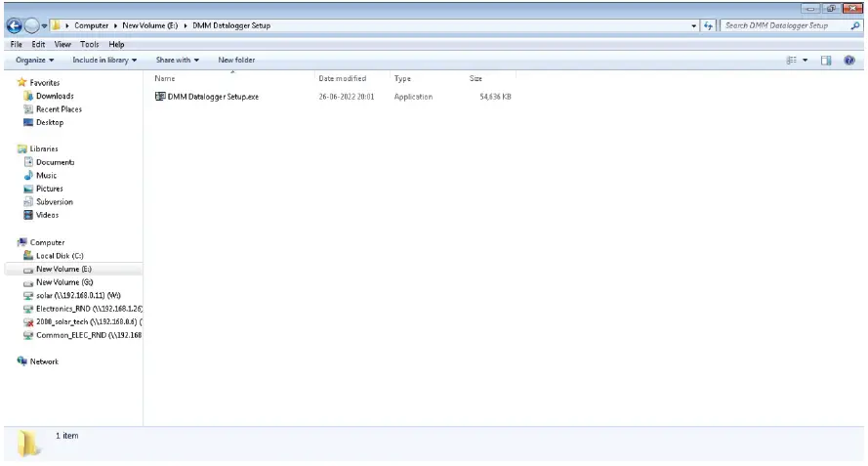Click the Desktop icon in Favorites
Image resolution: width=868 pixels, height=466 pixels.
pos(28,122)
